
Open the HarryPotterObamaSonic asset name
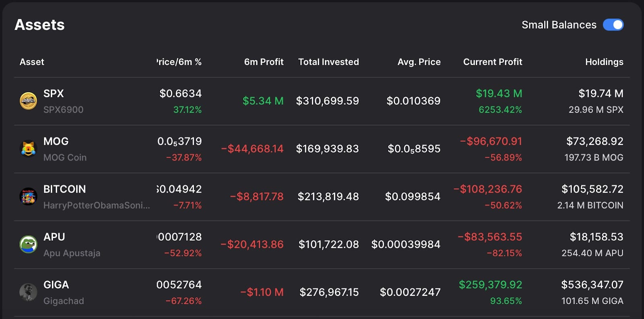(x=97, y=206)
